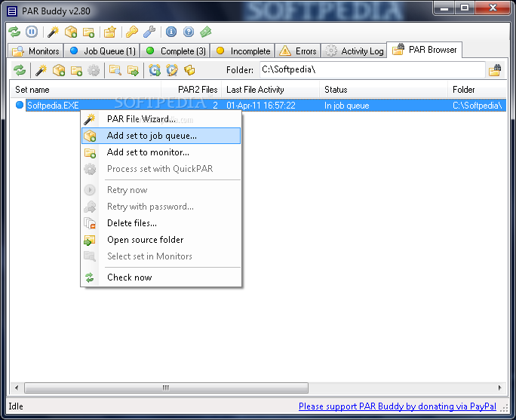Click the 'C:\Softpedia\' folder cell in row
Screen dimensions: 516x420
(478, 106)
